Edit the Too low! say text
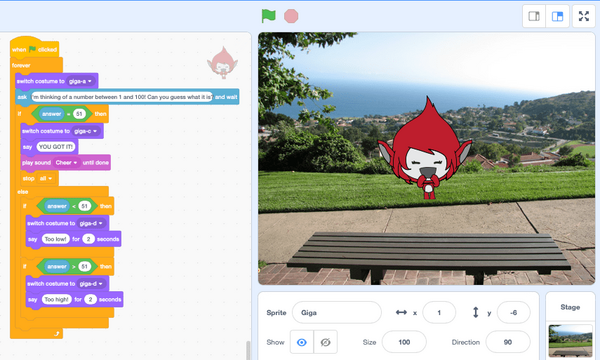600x360 pixels. pos(55,239)
